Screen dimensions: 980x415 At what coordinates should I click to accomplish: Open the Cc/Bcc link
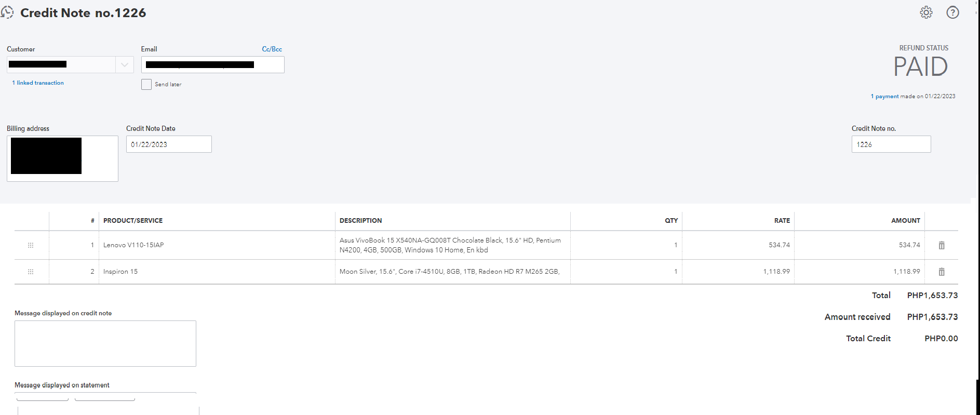pyautogui.click(x=272, y=49)
